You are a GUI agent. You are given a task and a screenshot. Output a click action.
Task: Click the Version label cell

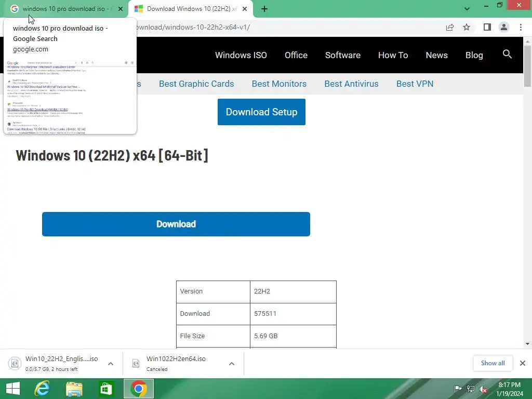click(x=213, y=291)
